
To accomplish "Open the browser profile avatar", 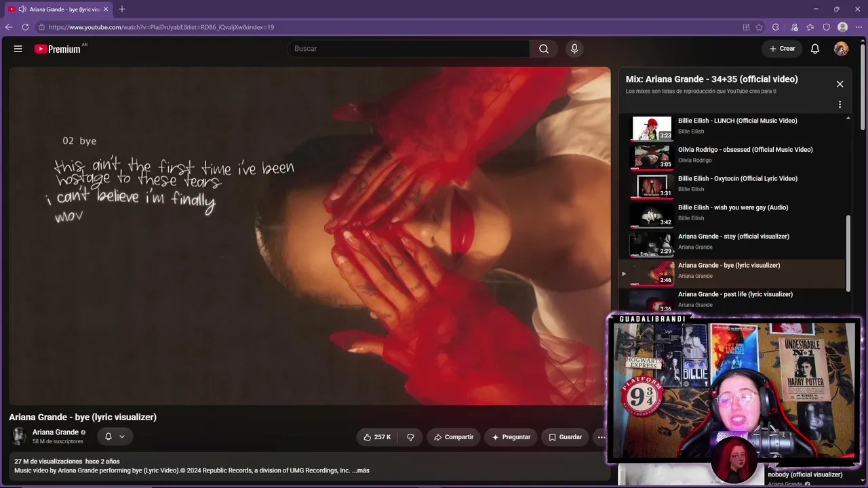I will coord(842,27).
